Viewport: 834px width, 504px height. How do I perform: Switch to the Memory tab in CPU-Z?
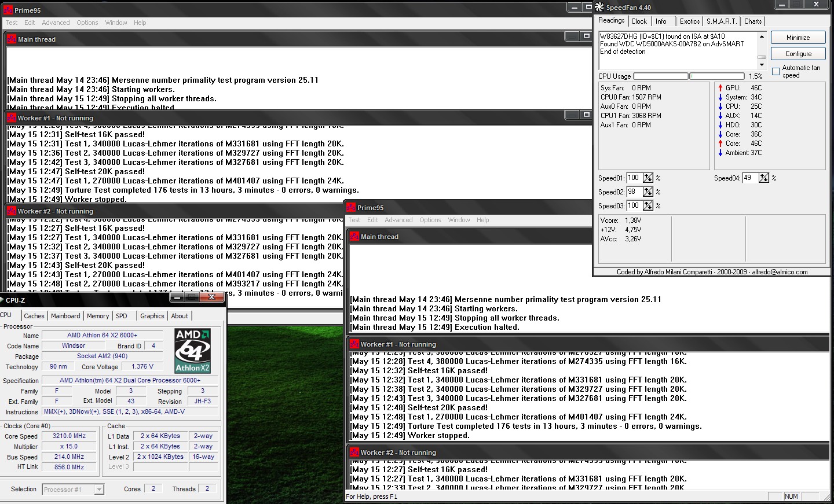coord(98,316)
